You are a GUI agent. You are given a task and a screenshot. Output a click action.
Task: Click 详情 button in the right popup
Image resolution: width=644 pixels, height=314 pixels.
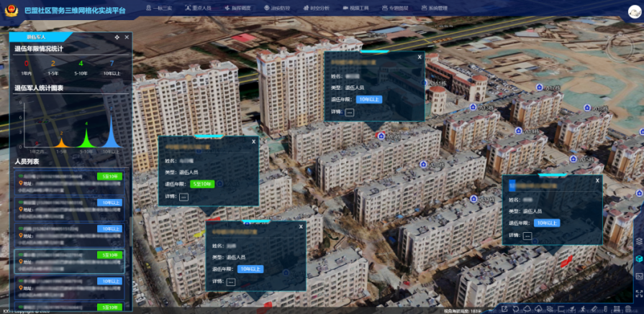pyautogui.click(x=527, y=236)
